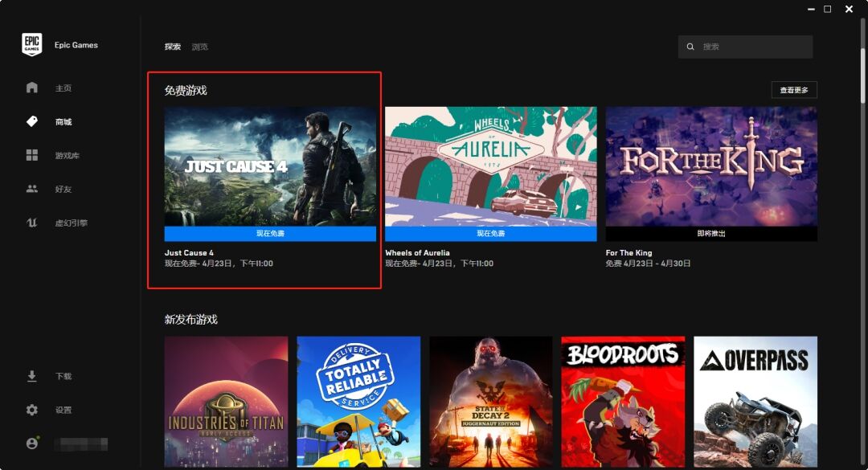Open 游戏库 label in sidebar
The height and width of the screenshot is (470, 868).
(x=67, y=156)
